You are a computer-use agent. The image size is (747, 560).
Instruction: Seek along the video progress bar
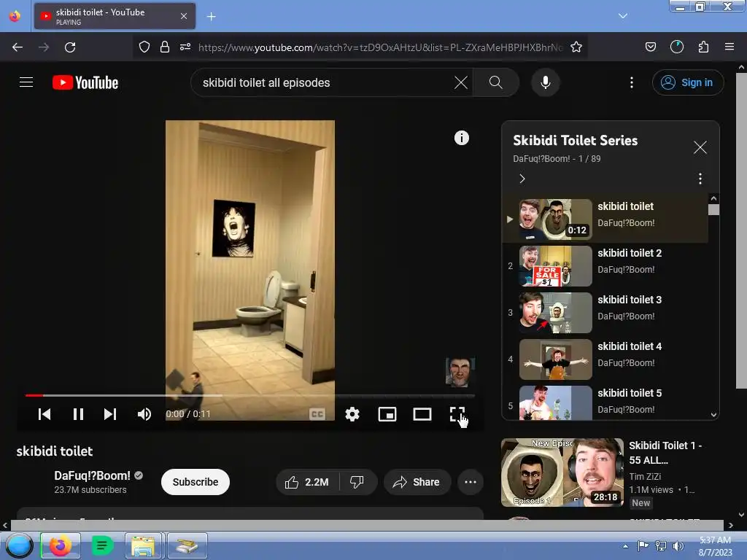click(x=250, y=395)
